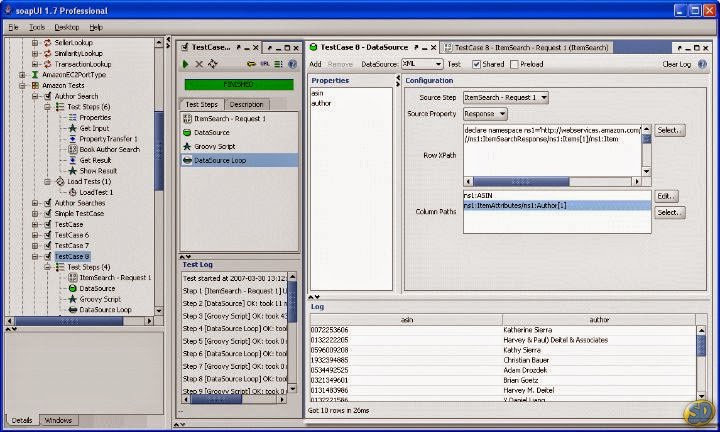The height and width of the screenshot is (432, 720).
Task: Switch to the Windows tab at bottom left
Action: coord(58,420)
